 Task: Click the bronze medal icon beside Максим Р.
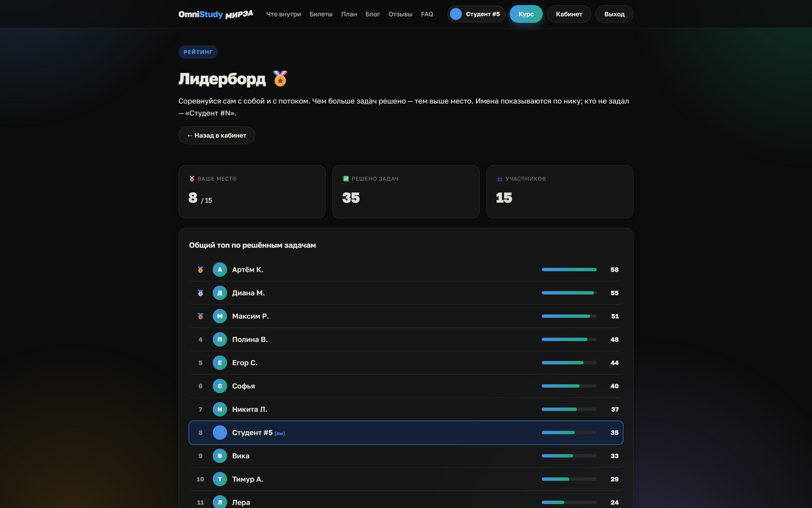click(200, 316)
